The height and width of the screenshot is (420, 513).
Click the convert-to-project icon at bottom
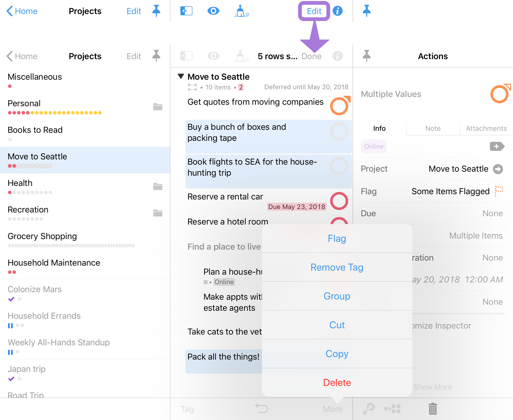(x=369, y=408)
